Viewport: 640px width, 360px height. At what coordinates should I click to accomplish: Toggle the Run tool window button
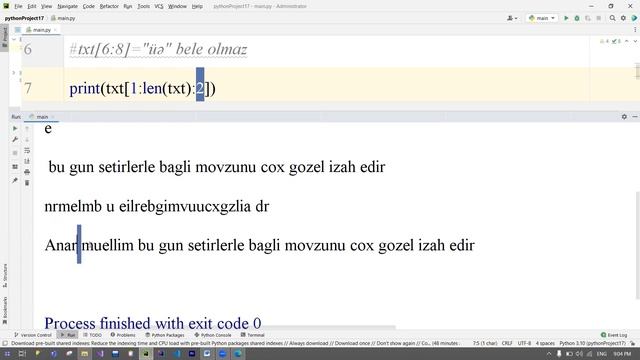[x=68, y=335]
